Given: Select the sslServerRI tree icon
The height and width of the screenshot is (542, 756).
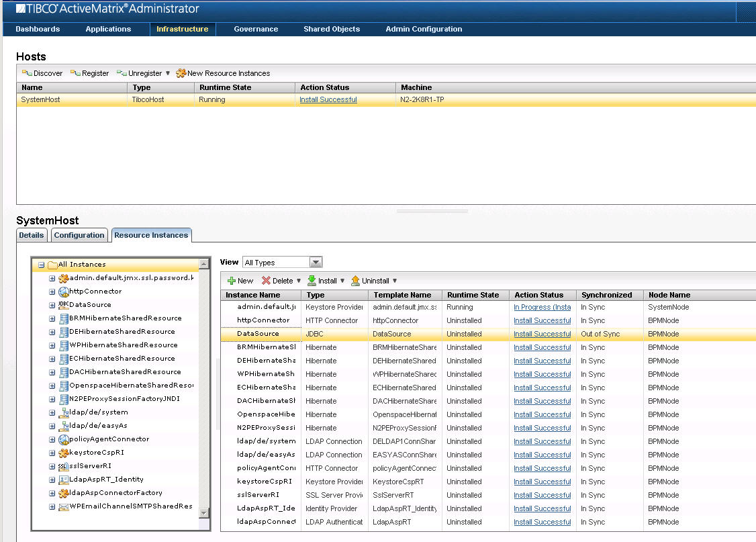Looking at the screenshot, I should pyautogui.click(x=63, y=466).
